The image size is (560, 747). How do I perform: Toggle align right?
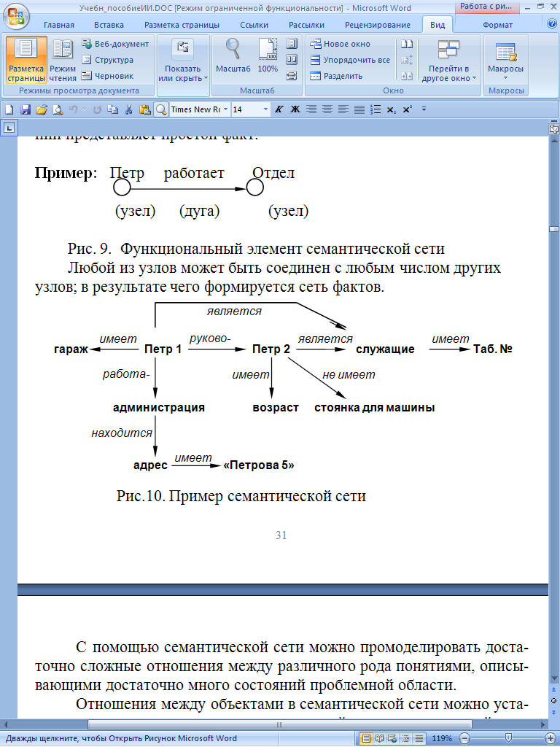point(311,109)
